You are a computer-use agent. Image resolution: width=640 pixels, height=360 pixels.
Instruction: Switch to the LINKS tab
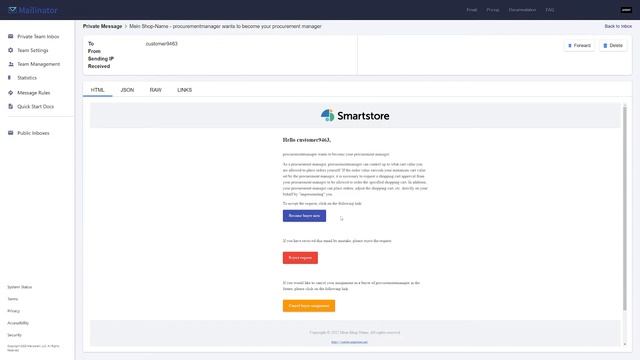point(184,90)
